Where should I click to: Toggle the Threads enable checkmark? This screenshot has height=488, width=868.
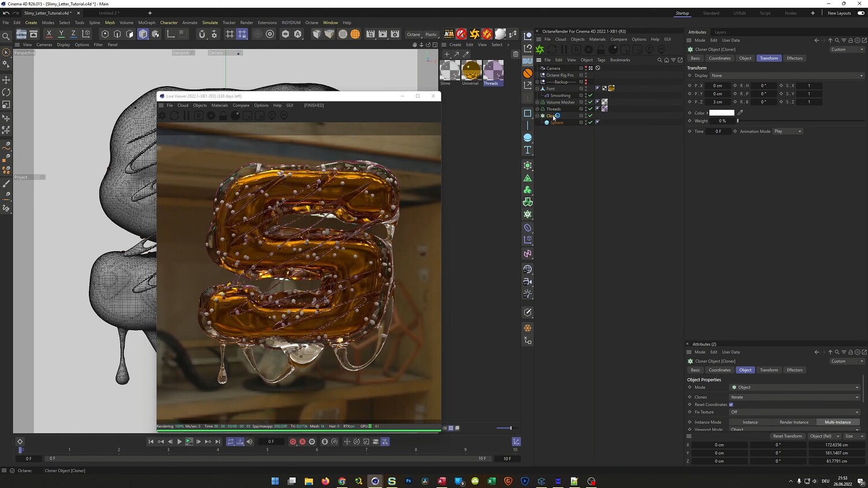pos(590,109)
